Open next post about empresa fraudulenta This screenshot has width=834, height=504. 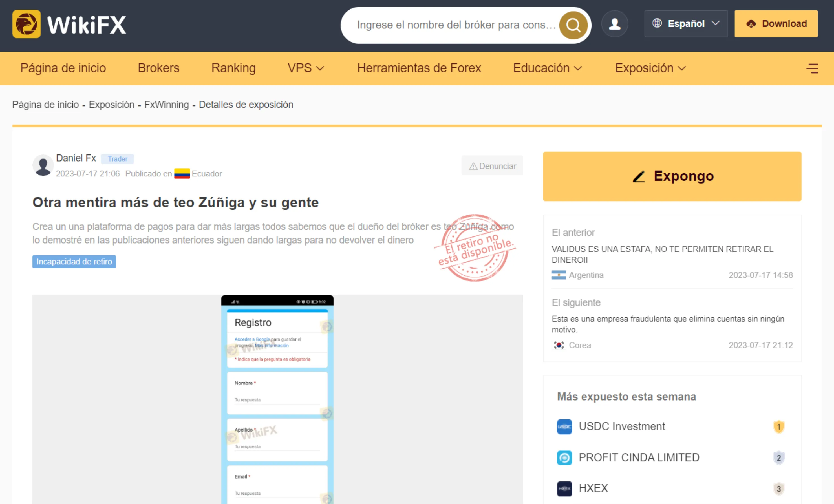(667, 324)
